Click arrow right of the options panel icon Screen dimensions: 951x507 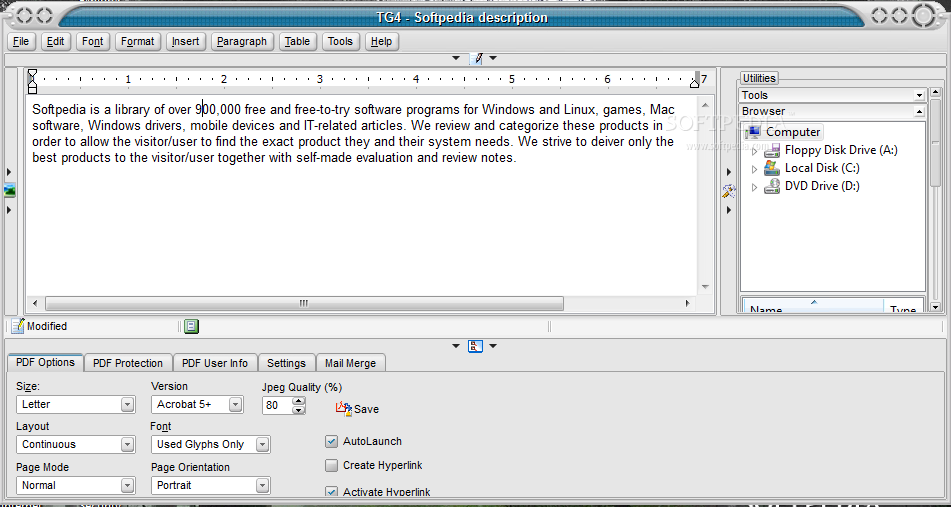pos(493,346)
